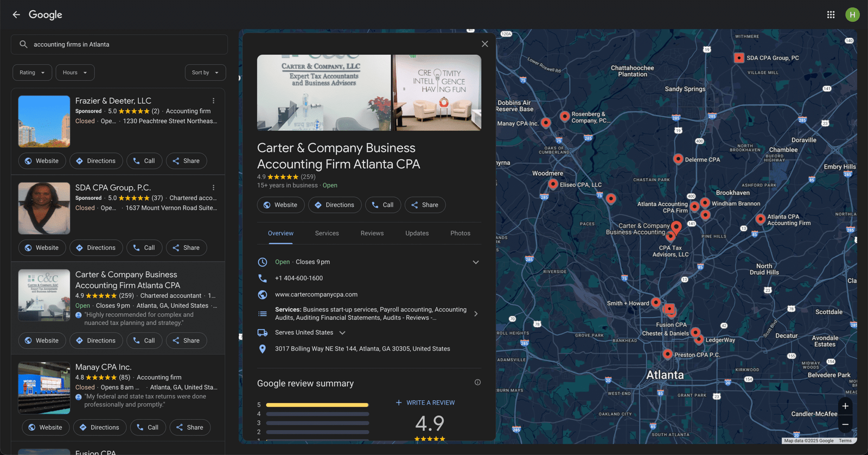This screenshot has height=455, width=868.
Task: Select the Rosenberg & Company map pin
Action: (x=565, y=116)
